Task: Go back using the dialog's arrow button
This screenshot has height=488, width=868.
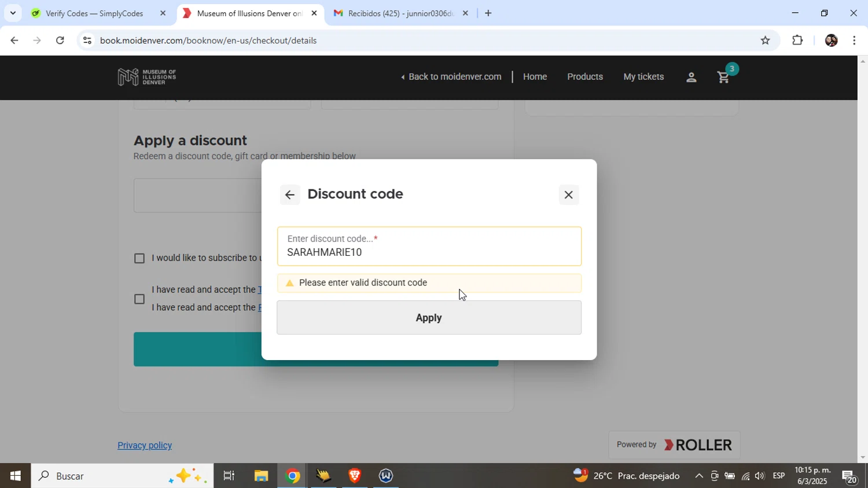Action: [290, 195]
